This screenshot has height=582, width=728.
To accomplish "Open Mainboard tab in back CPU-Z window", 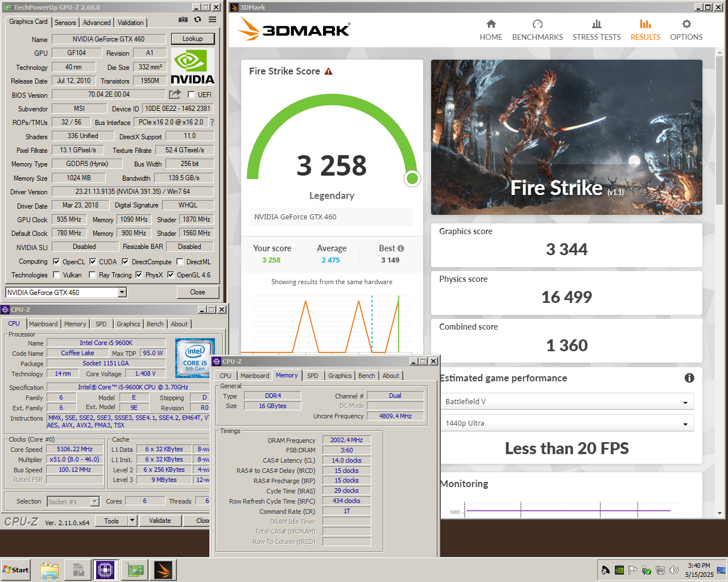I will 43,324.
